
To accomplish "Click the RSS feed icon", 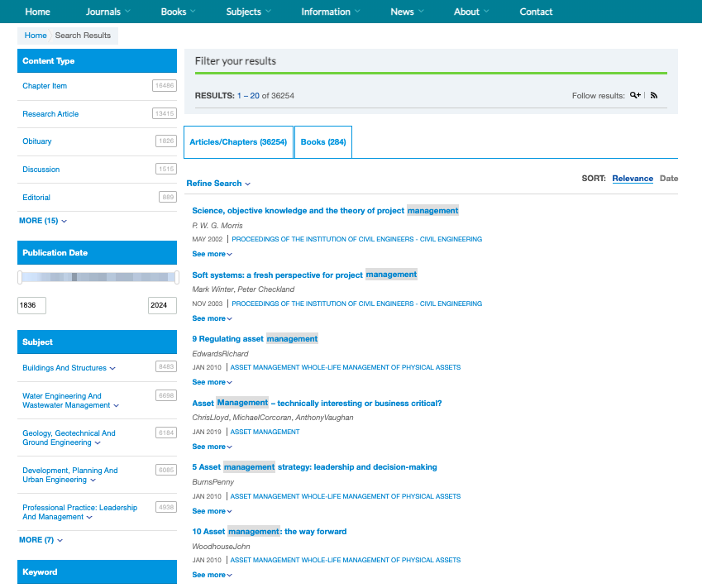I will [654, 96].
